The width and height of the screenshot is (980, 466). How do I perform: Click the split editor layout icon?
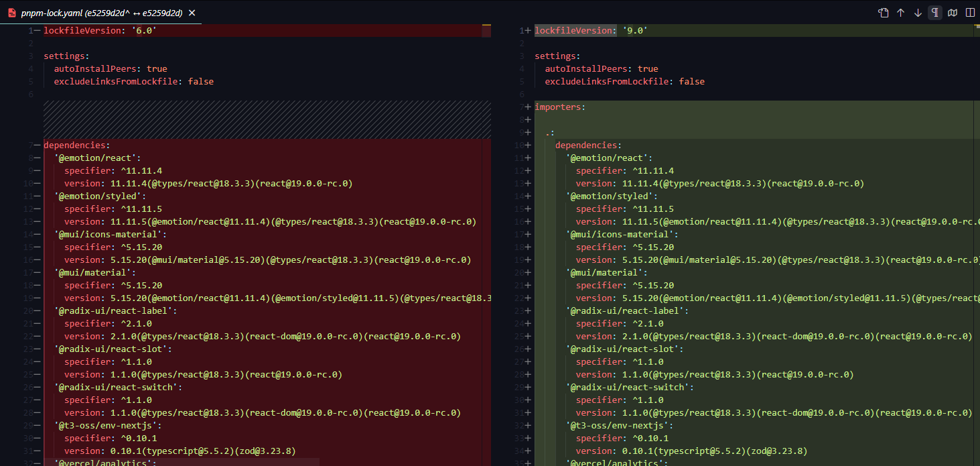pyautogui.click(x=970, y=13)
